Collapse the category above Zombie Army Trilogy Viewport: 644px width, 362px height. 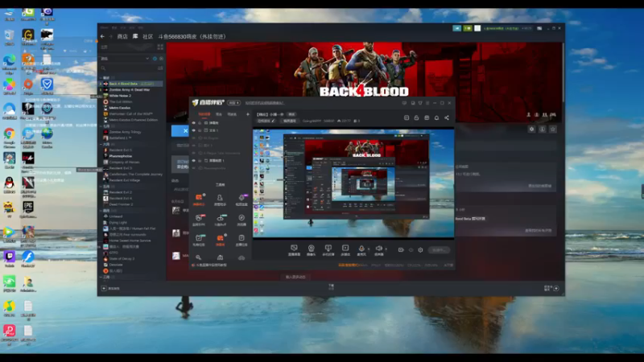101,126
